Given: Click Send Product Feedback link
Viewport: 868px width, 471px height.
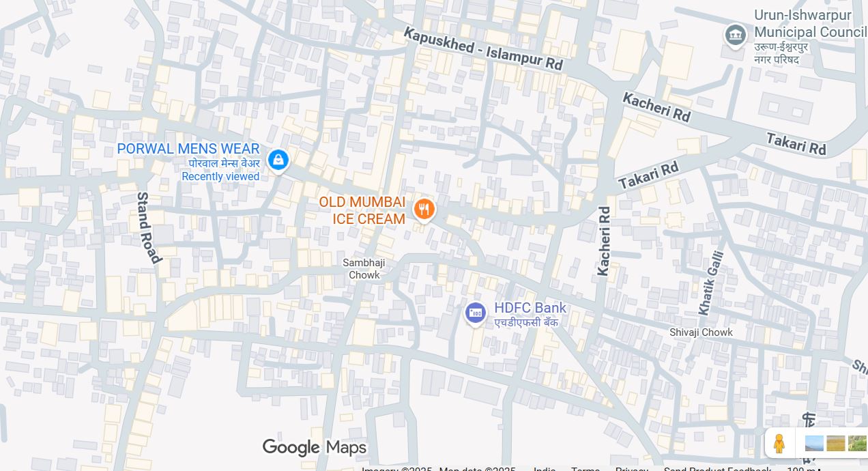Looking at the screenshot, I should [x=717, y=468].
